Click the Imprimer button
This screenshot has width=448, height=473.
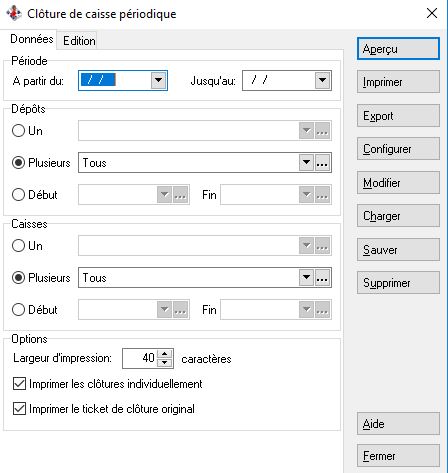coord(398,82)
